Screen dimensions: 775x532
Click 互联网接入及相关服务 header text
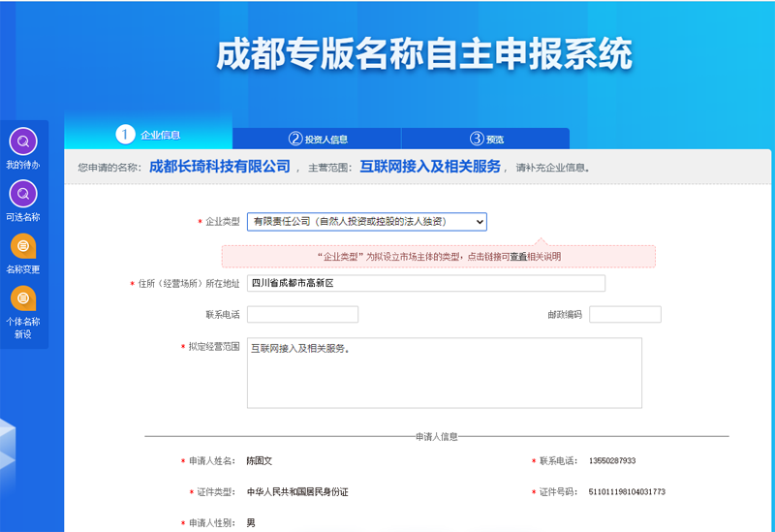coord(430,167)
